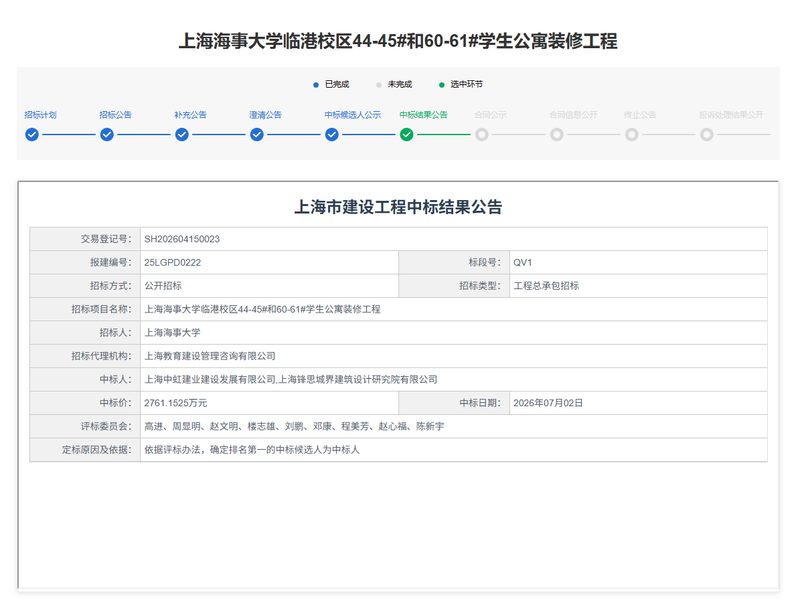Click the 未完成 legend entry
Image resolution: width=800 pixels, height=611 pixels.
pyautogui.click(x=394, y=84)
